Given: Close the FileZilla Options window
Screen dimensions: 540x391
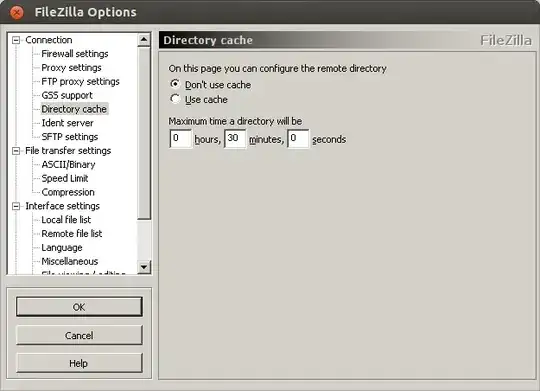Looking at the screenshot, I should (16, 12).
